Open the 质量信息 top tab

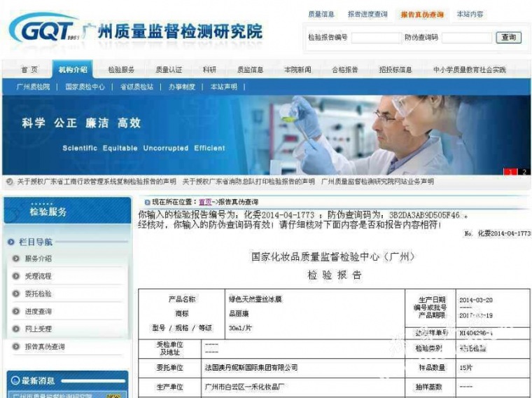tap(321, 14)
